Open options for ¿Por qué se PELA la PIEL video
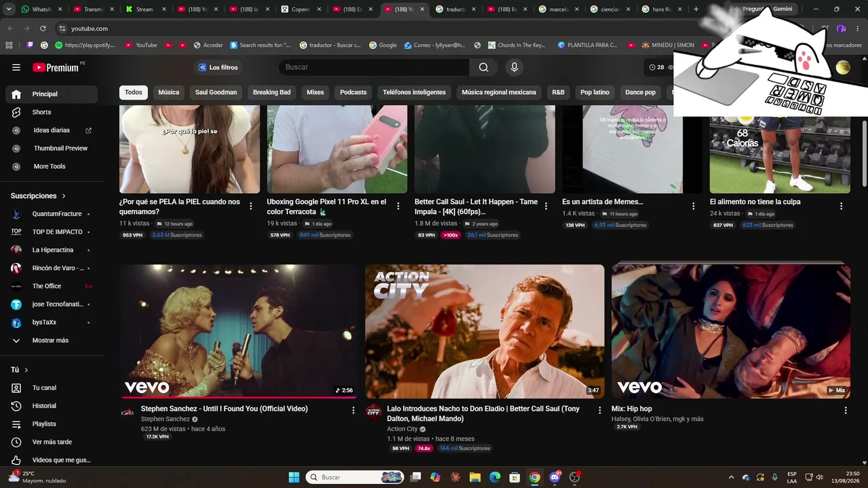This screenshot has width=868, height=488. pos(251,206)
